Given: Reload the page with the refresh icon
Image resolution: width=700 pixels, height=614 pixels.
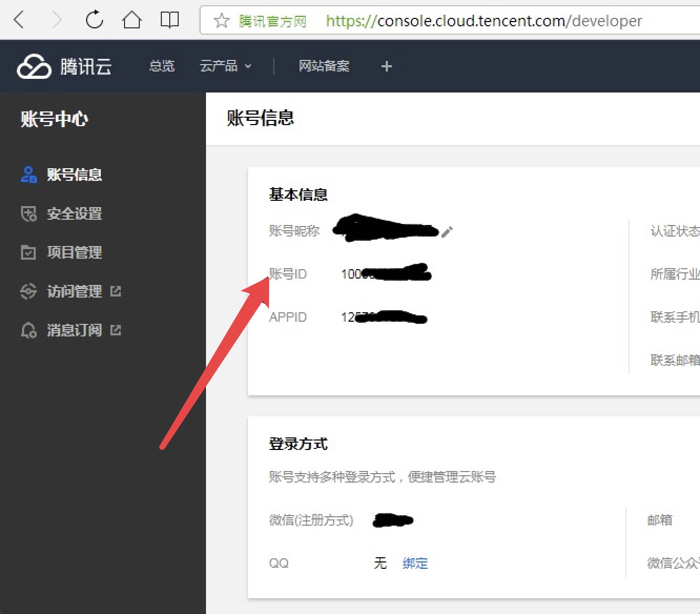Looking at the screenshot, I should [95, 20].
